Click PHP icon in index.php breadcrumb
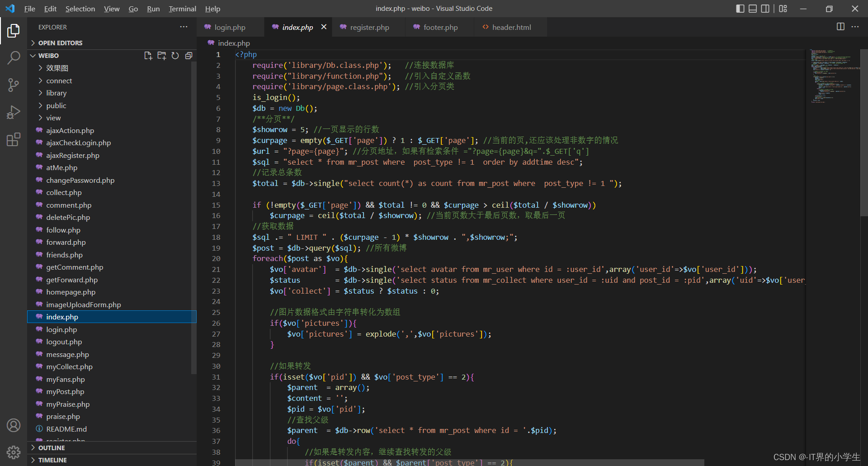Image resolution: width=868 pixels, height=466 pixels. pos(211,43)
